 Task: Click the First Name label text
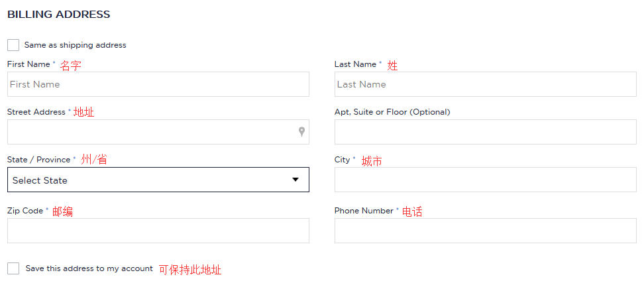click(x=28, y=64)
